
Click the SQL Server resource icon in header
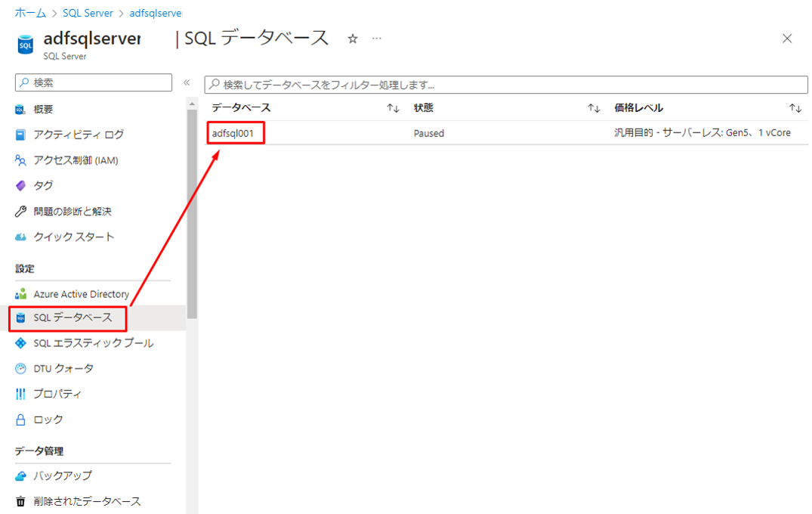pyautogui.click(x=26, y=45)
